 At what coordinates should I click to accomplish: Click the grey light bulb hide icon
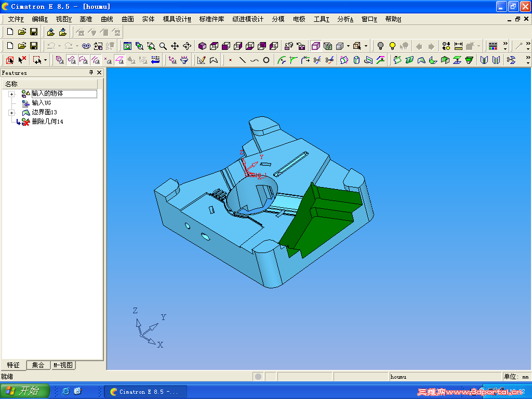tap(380, 46)
